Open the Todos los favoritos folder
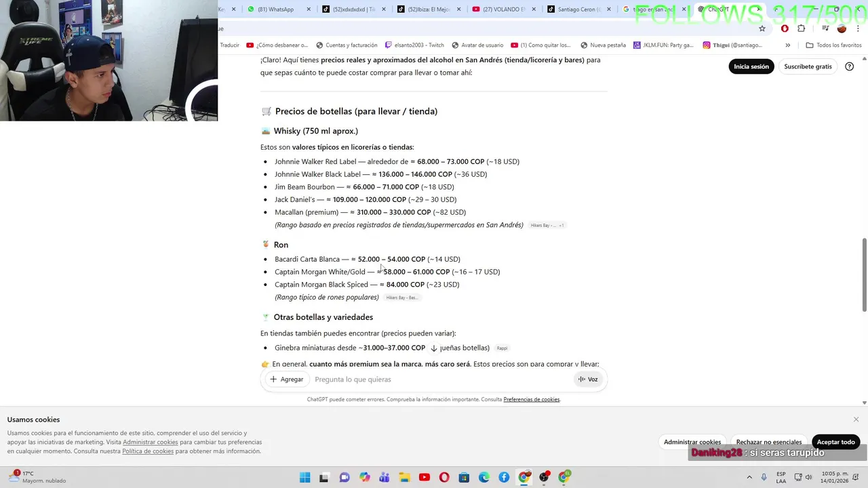Image resolution: width=868 pixels, height=488 pixels. pyautogui.click(x=833, y=45)
